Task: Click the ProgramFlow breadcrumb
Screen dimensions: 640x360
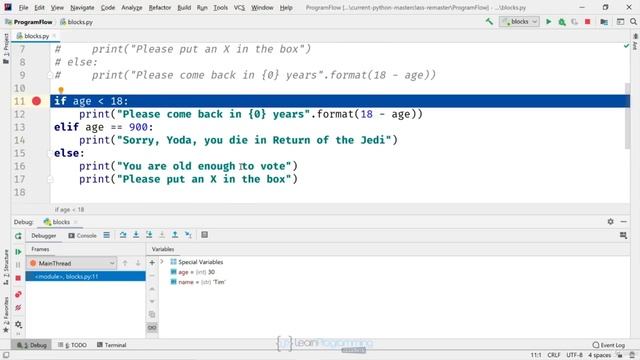Action: [x=29, y=22]
